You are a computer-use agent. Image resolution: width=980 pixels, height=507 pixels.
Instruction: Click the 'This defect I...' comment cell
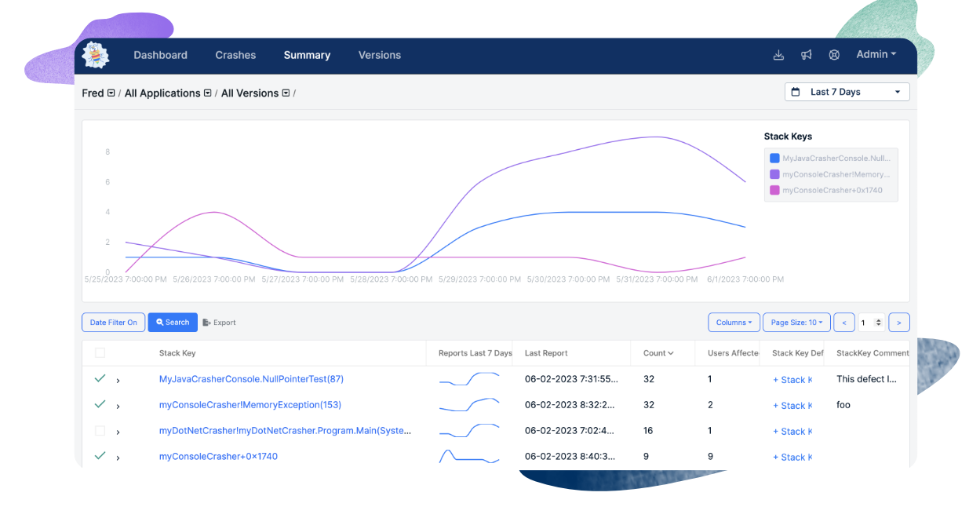pos(866,379)
